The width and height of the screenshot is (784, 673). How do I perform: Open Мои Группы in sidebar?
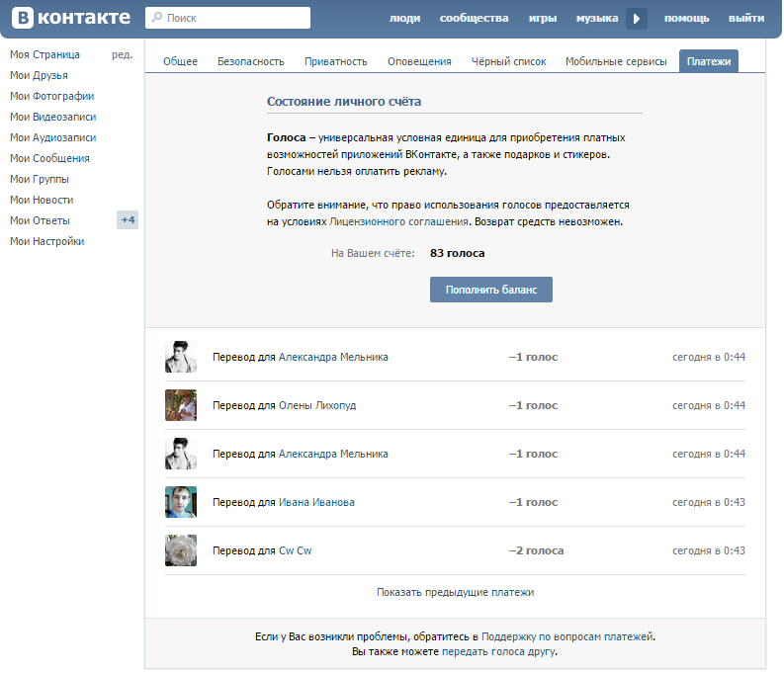[40, 179]
